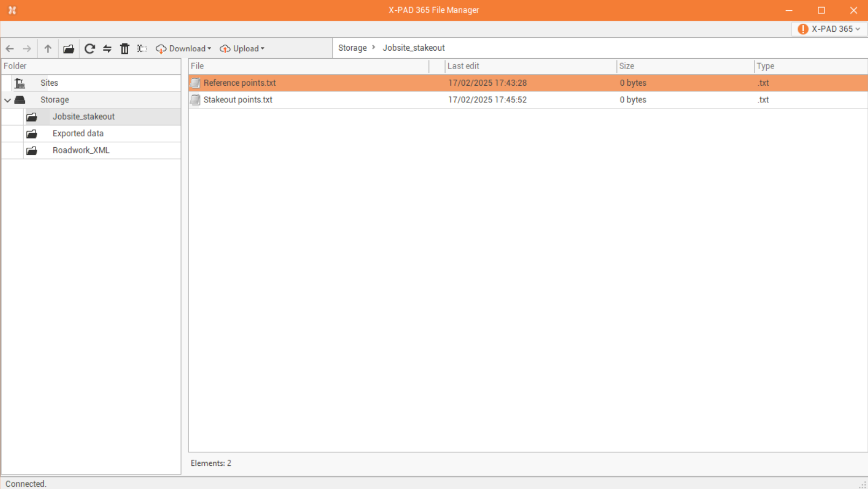This screenshot has width=868, height=489.
Task: Click Storage in the breadcrumb path
Action: 352,48
